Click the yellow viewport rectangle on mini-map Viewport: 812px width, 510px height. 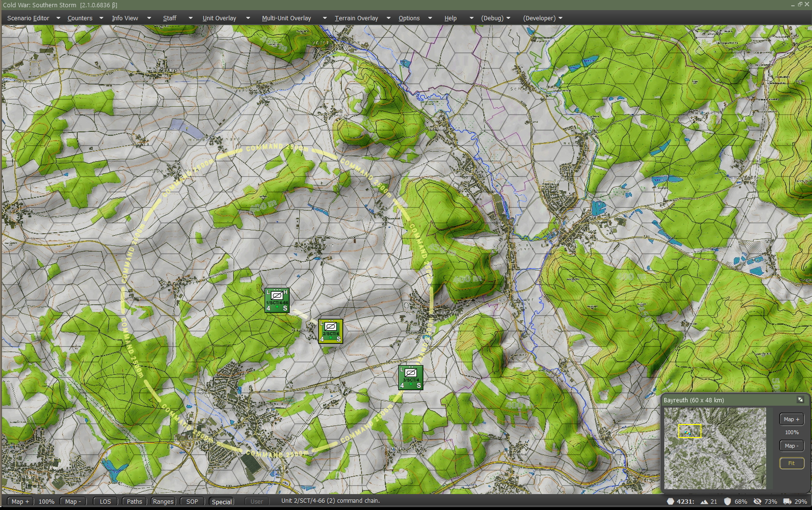(x=690, y=431)
